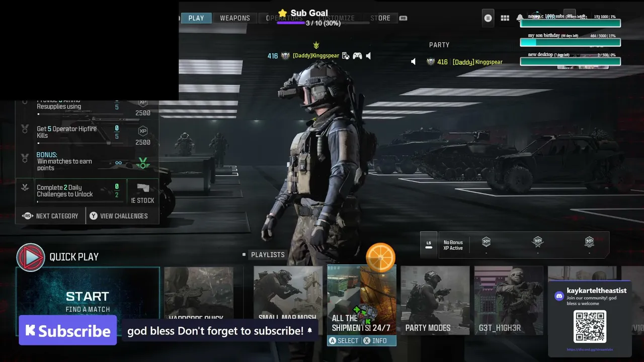Click the Xbox crossplay icon beside Kinggspear

pyautogui.click(x=346, y=56)
